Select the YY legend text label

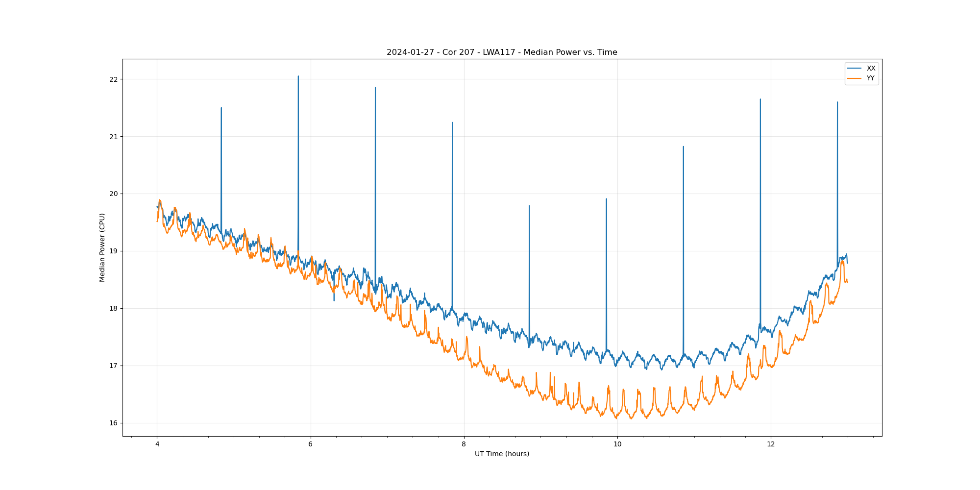click(871, 78)
